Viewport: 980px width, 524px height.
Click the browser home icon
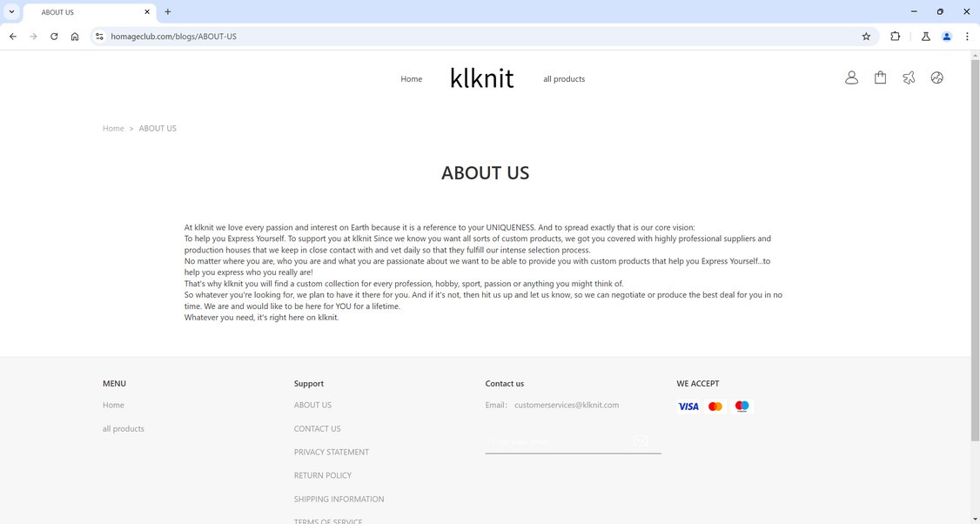coord(75,37)
